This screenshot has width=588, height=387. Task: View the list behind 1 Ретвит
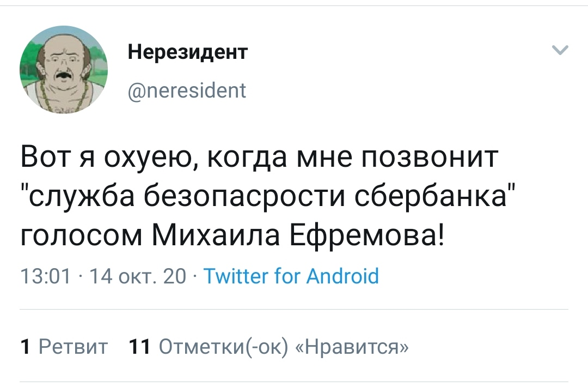(64, 346)
